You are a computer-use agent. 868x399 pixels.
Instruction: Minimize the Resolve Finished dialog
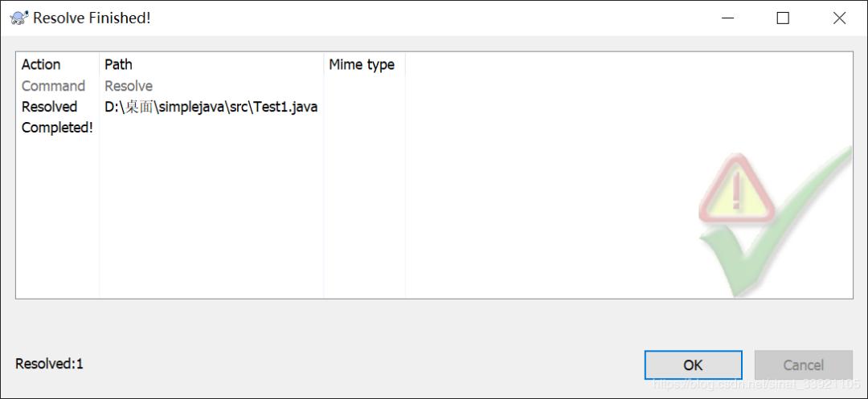click(727, 18)
